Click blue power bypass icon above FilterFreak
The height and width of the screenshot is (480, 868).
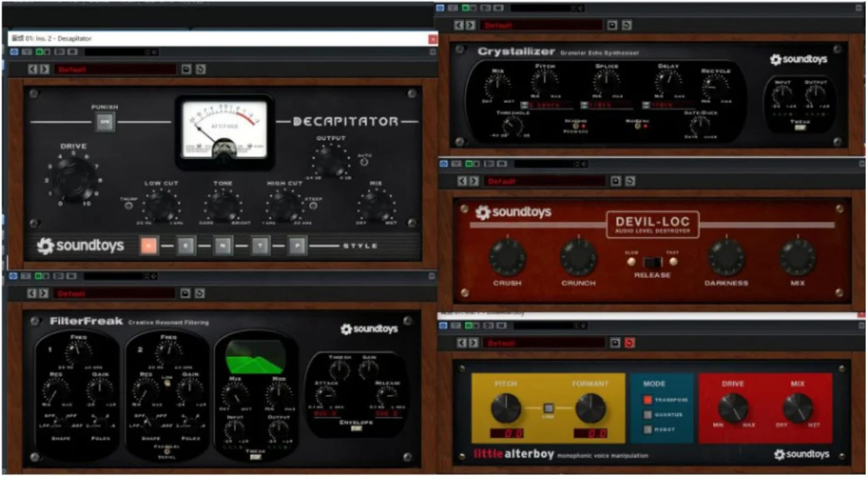(x=13, y=276)
